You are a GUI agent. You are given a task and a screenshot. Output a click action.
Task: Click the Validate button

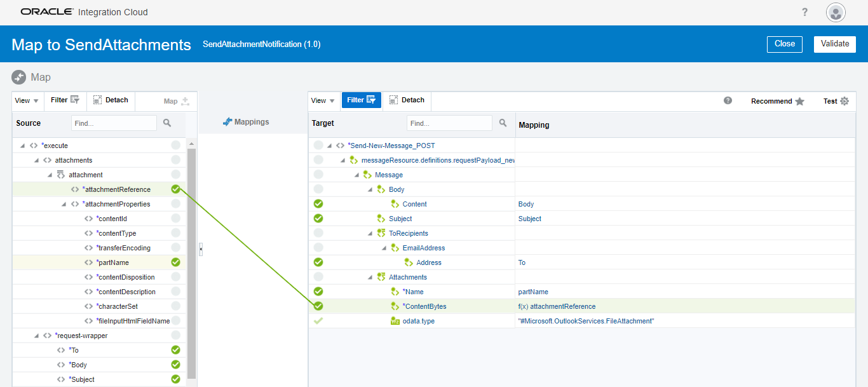click(x=835, y=44)
